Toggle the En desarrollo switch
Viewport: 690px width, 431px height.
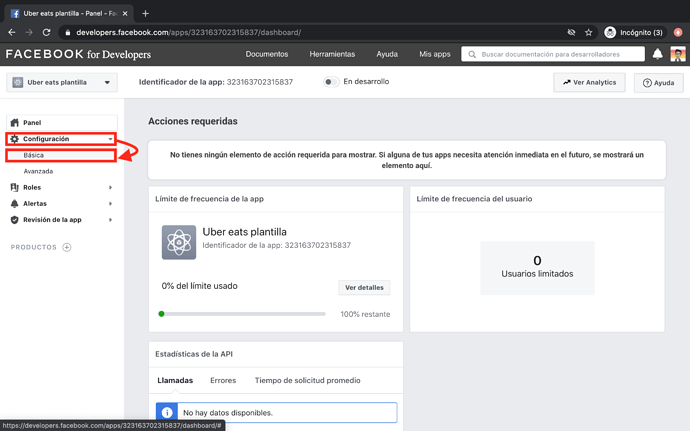[x=331, y=82]
